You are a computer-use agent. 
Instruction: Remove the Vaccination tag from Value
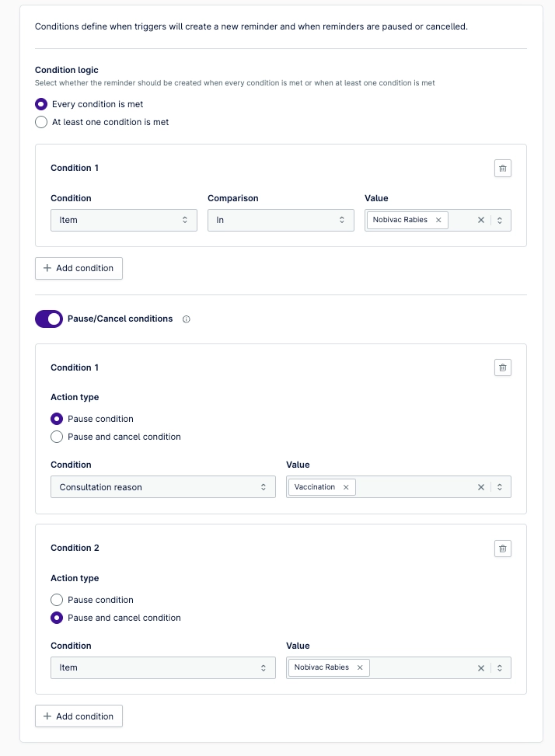[x=346, y=487]
